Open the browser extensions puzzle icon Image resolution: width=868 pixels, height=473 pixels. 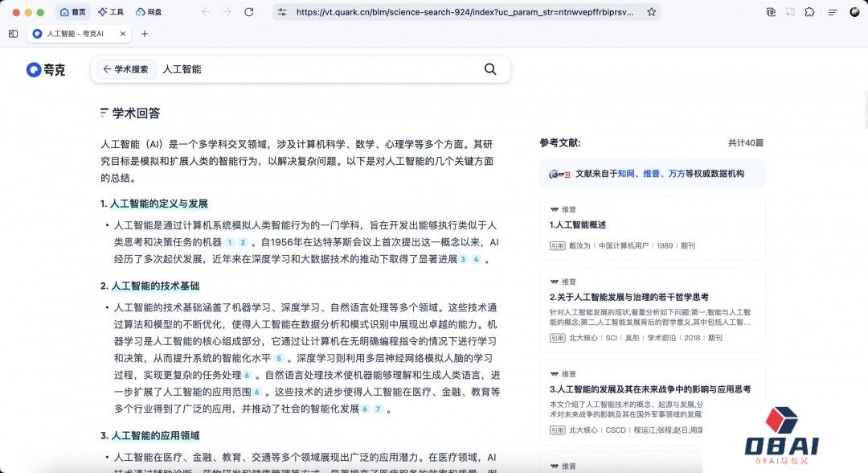(809, 12)
